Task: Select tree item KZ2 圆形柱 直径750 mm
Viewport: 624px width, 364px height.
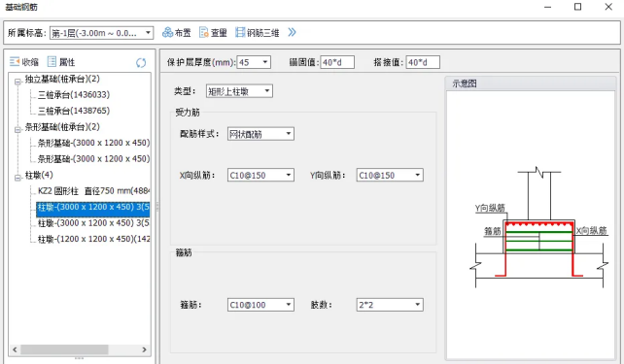Action: (93, 191)
